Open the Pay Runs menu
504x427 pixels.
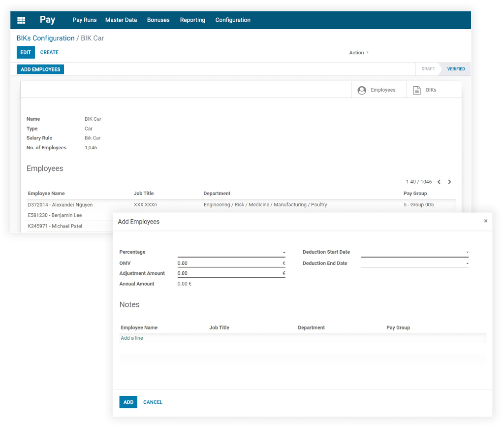[x=85, y=20]
